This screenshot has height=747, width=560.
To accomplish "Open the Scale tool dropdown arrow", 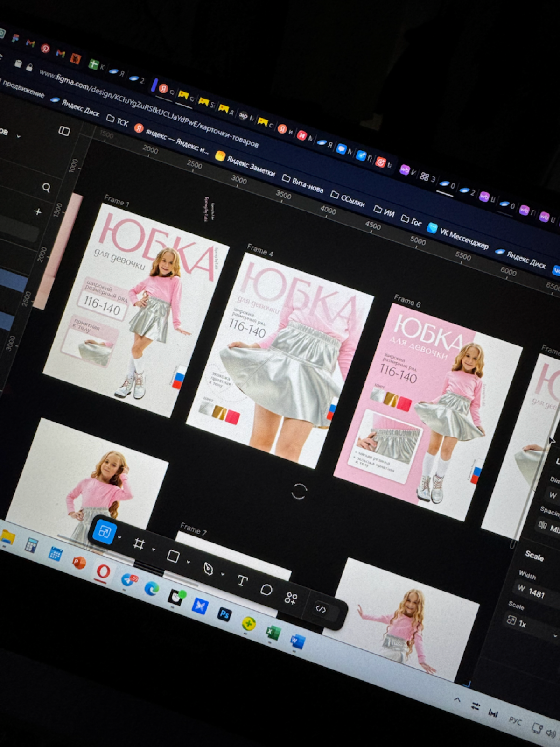I will click(120, 537).
